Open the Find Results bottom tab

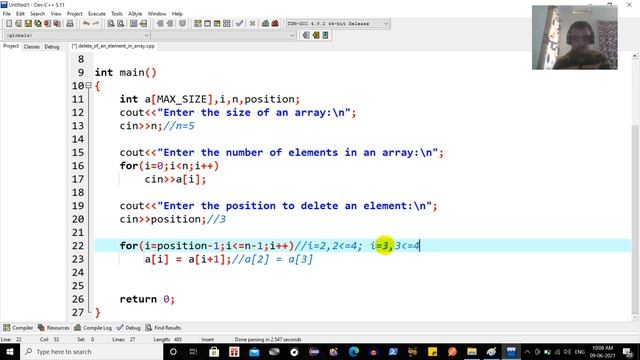tap(163, 328)
